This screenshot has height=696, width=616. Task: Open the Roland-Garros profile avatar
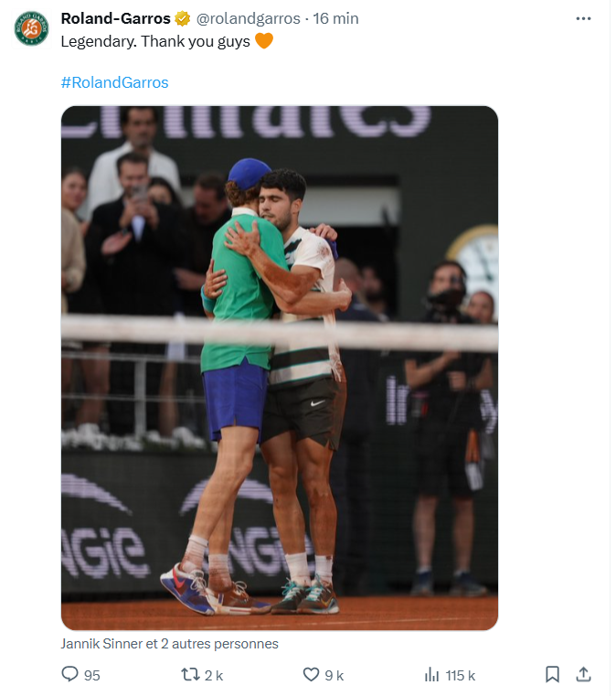coord(31,28)
